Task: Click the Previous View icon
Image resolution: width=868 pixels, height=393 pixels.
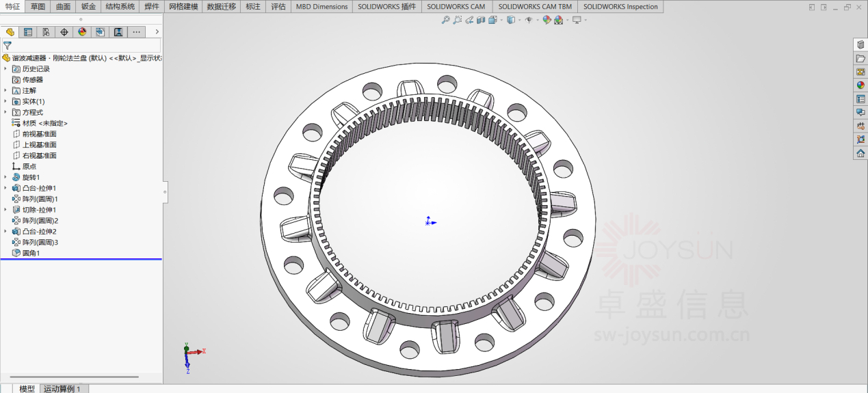Action: [469, 20]
